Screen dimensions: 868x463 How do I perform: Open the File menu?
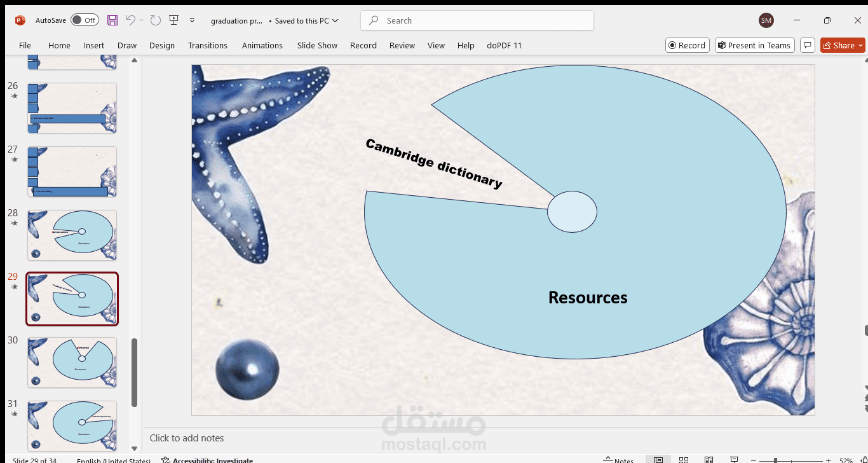[25, 45]
